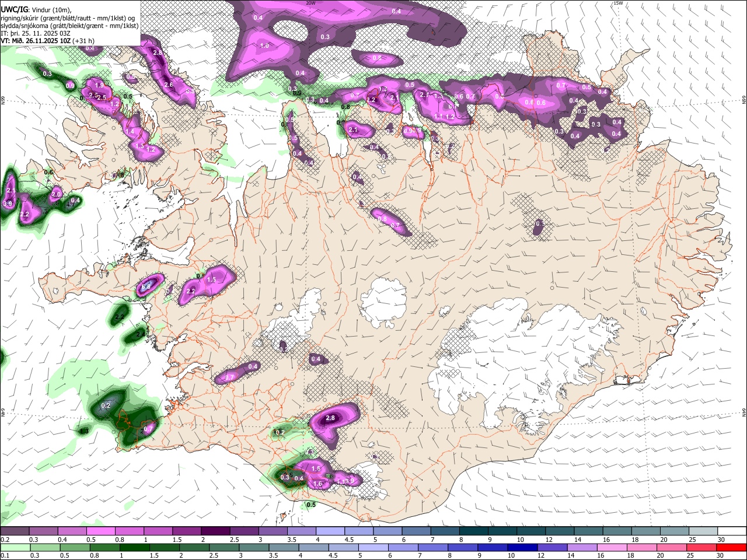
Task: Click the '(+31 h)' forecast offset
Action: point(83,41)
